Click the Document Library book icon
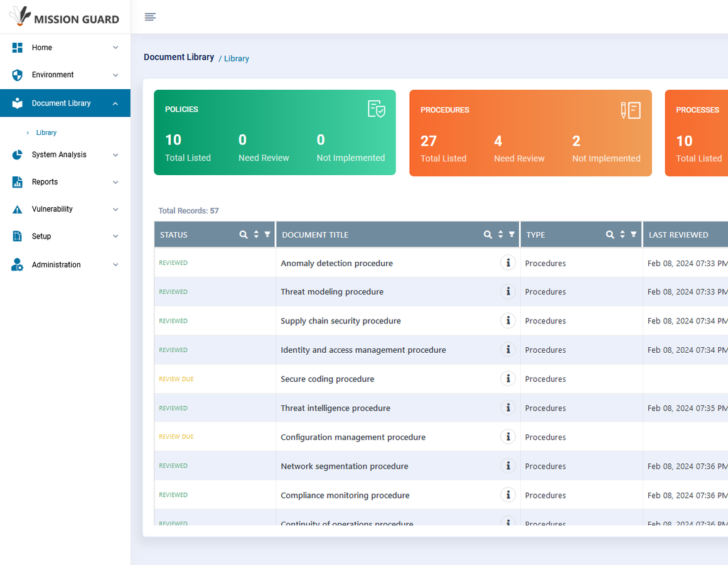Image resolution: width=728 pixels, height=565 pixels. pyautogui.click(x=17, y=103)
